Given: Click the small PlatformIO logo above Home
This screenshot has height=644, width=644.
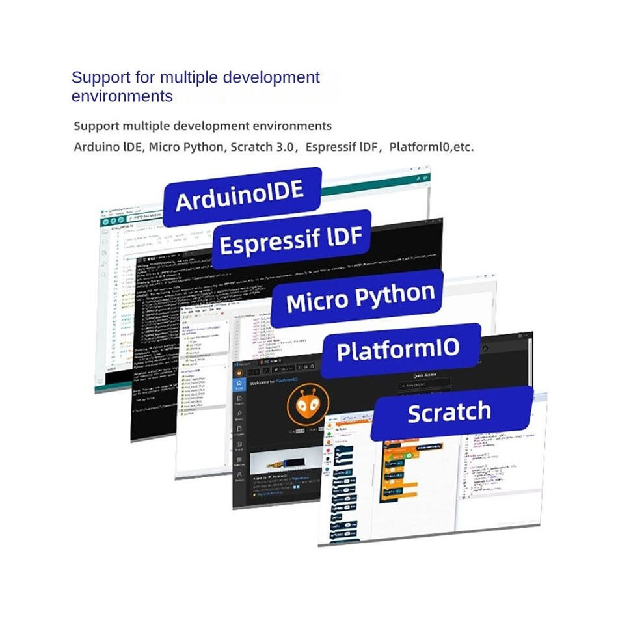Looking at the screenshot, I should pyautogui.click(x=239, y=373).
